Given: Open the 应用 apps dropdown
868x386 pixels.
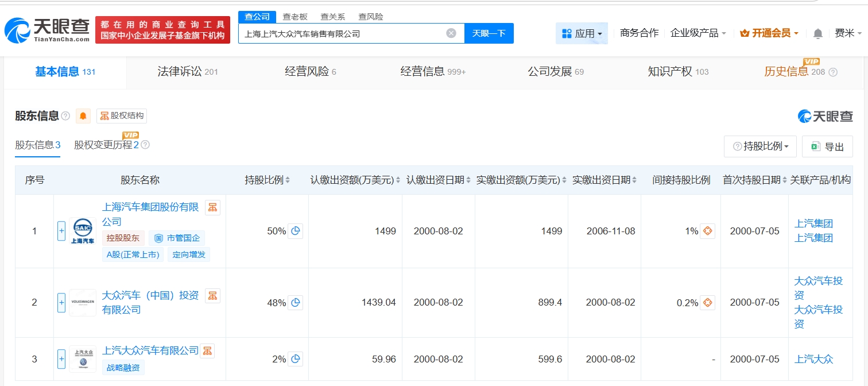Looking at the screenshot, I should point(582,33).
